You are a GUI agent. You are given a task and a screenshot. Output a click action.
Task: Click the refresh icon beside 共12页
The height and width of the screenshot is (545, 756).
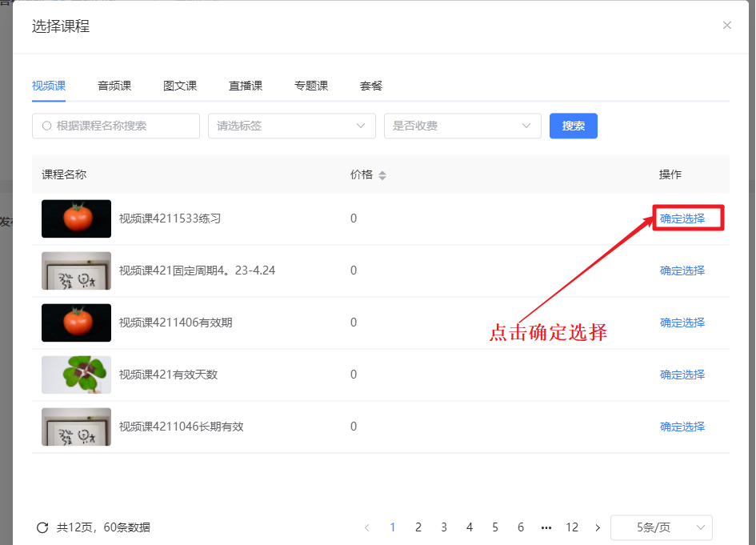(42, 527)
